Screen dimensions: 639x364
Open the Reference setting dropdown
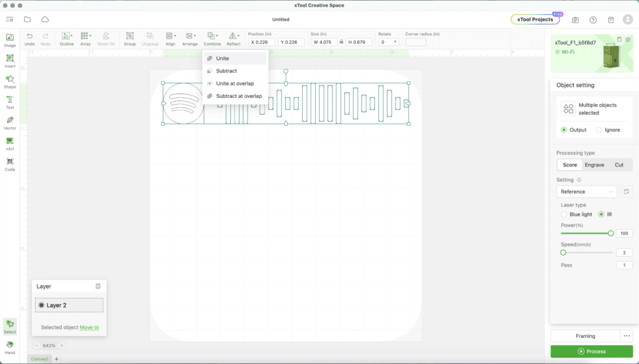(x=587, y=191)
